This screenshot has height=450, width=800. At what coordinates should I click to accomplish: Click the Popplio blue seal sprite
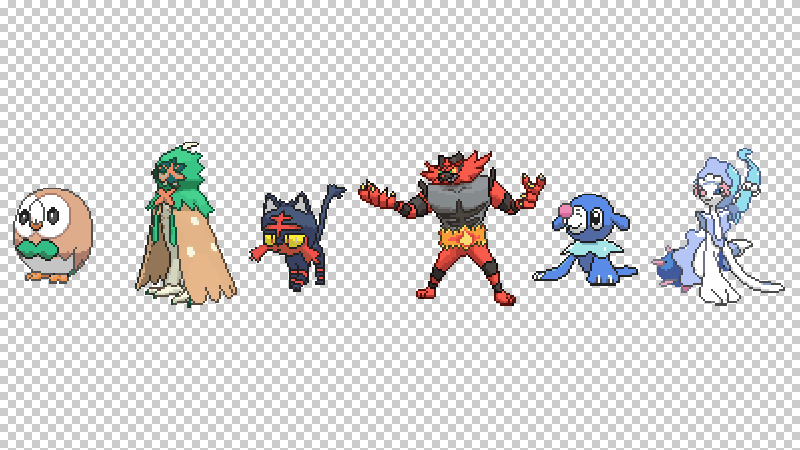pyautogui.click(x=585, y=239)
